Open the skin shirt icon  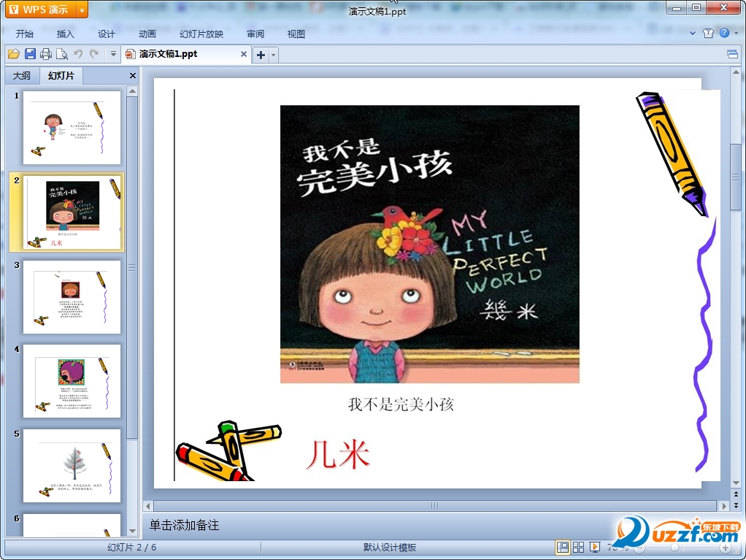coord(709,33)
